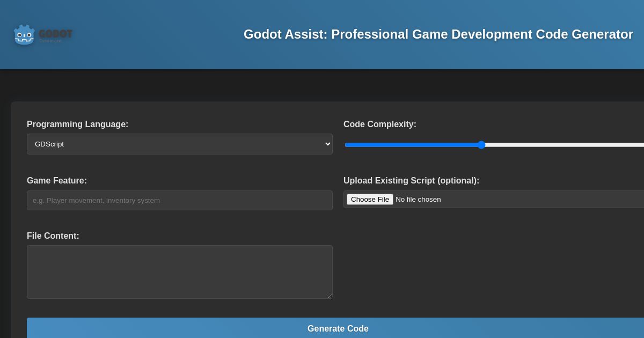Click the header banner title area
Image resolution: width=644 pixels, height=338 pixels.
coord(438,34)
